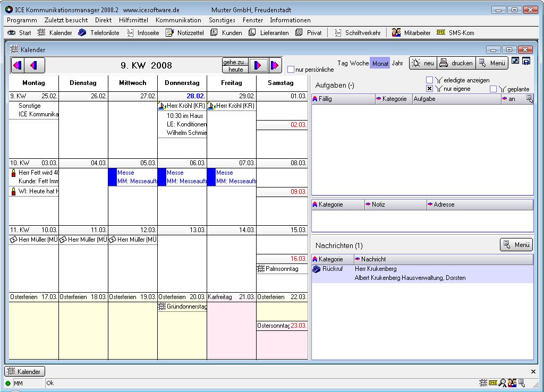Go to the next week with single arrow

[258, 65]
